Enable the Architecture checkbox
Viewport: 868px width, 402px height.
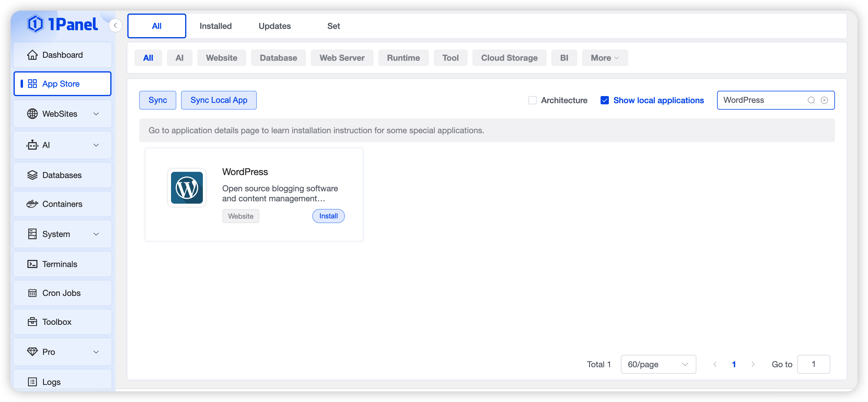tap(532, 100)
